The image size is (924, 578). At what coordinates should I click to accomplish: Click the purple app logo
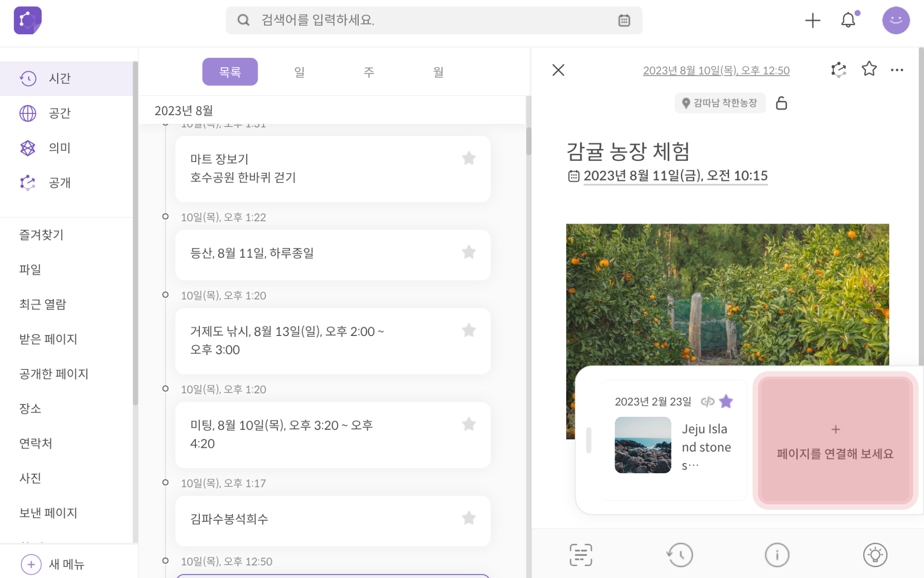[x=28, y=20]
